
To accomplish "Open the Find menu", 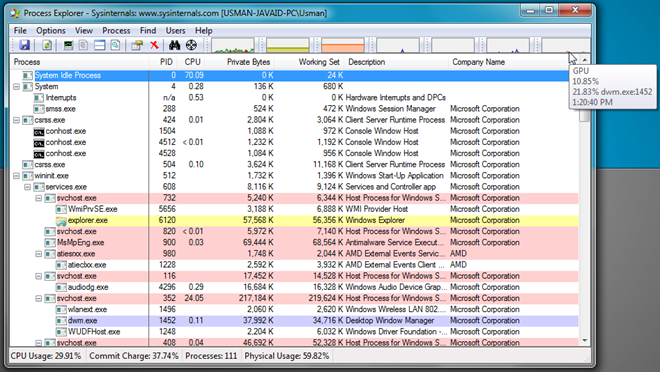I will pyautogui.click(x=148, y=31).
